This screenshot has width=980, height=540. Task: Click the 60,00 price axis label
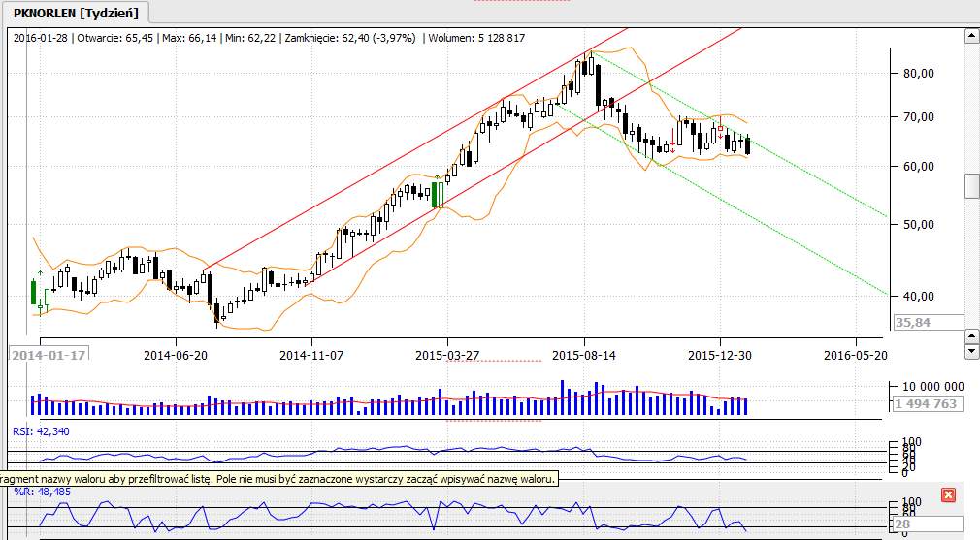point(919,166)
